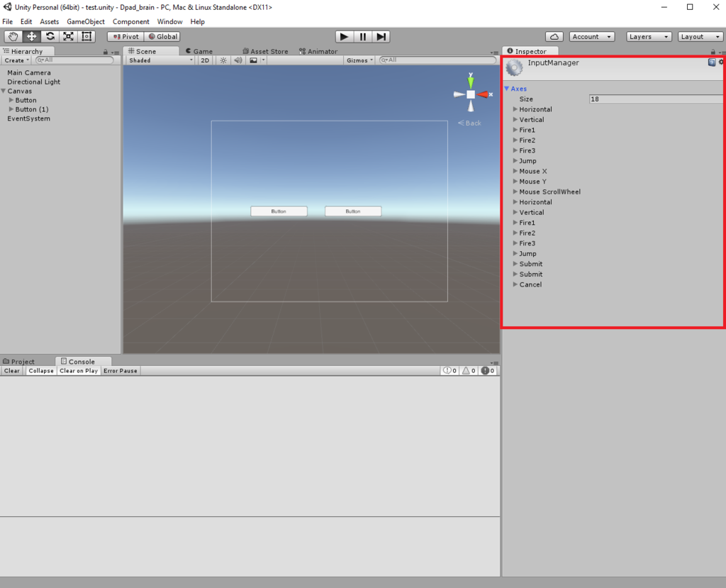This screenshot has height=588, width=726.
Task: Open the Layers dropdown
Action: coord(649,37)
